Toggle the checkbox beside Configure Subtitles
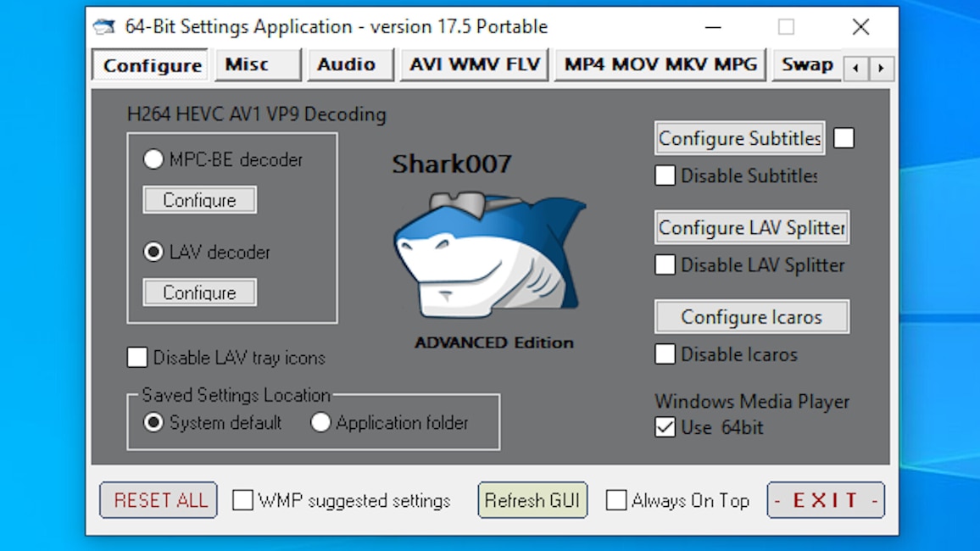Image resolution: width=980 pixels, height=551 pixels. click(x=844, y=138)
